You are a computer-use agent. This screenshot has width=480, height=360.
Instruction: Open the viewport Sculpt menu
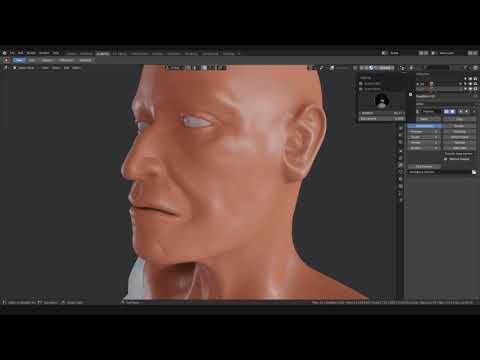pyautogui.click(x=56, y=68)
